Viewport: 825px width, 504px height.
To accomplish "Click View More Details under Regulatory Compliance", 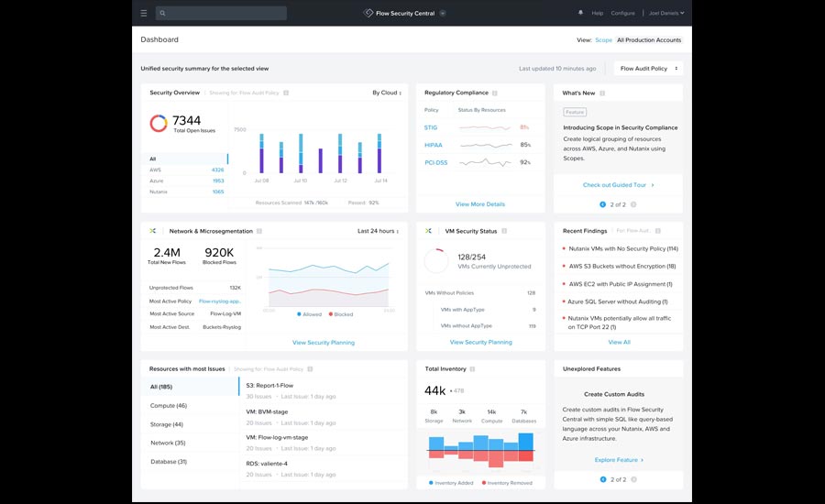I will [x=479, y=204].
